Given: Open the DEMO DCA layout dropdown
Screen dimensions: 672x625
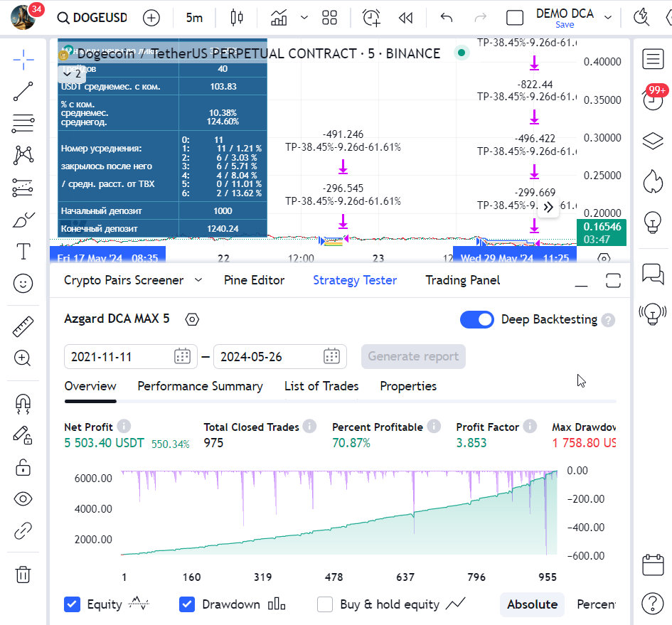Looking at the screenshot, I should click(x=608, y=18).
